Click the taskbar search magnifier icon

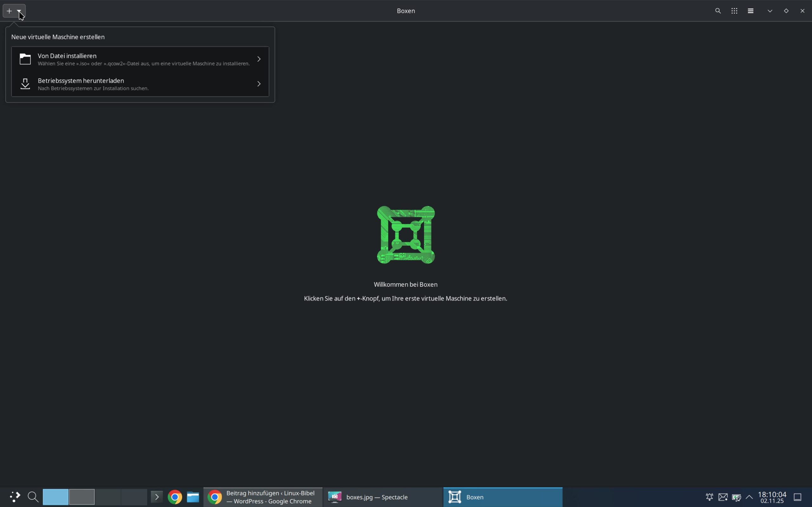point(33,497)
